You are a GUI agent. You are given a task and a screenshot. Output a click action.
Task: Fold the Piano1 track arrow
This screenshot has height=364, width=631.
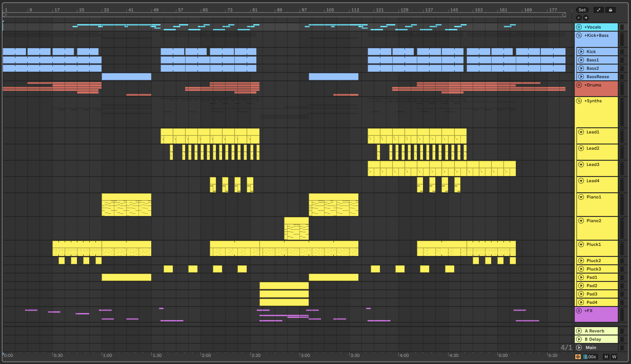[581, 197]
